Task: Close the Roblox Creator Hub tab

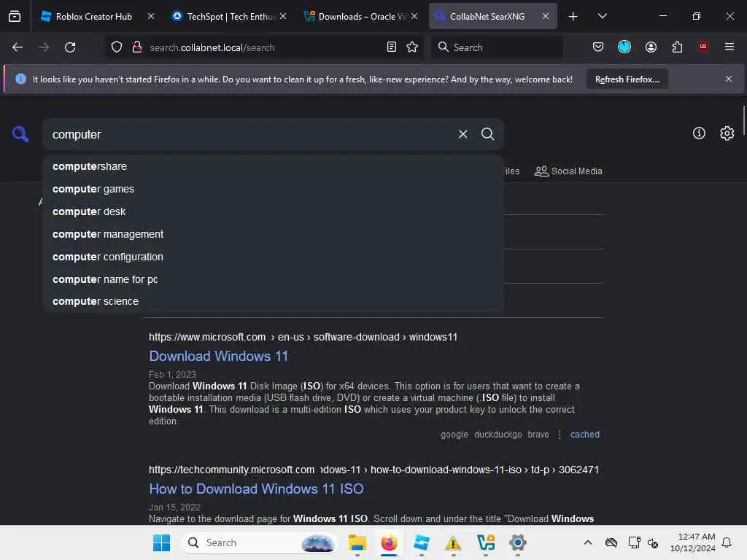Action: tap(151, 16)
